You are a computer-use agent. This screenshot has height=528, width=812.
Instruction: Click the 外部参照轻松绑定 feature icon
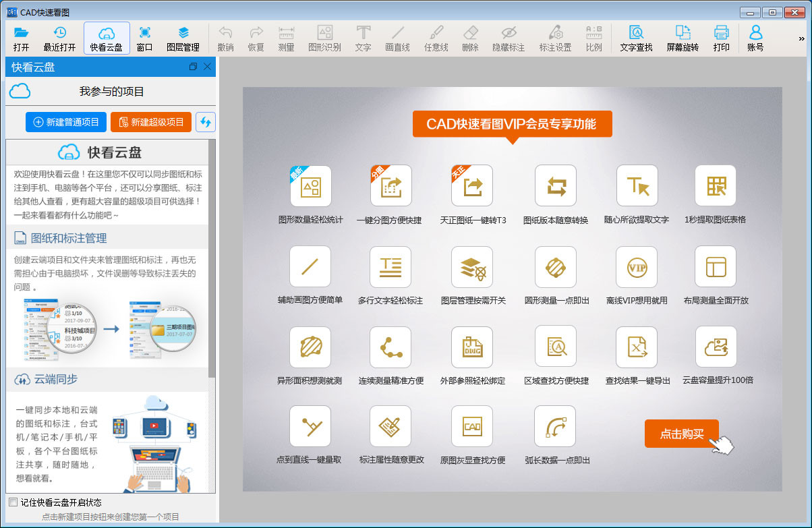472,347
